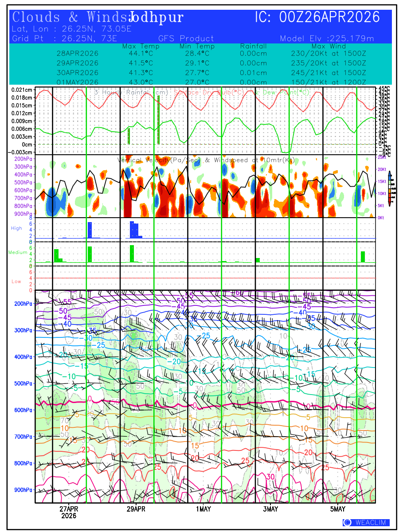Select the 1MAY date on the time axis
Screen dimensions: 399x532
[203, 509]
